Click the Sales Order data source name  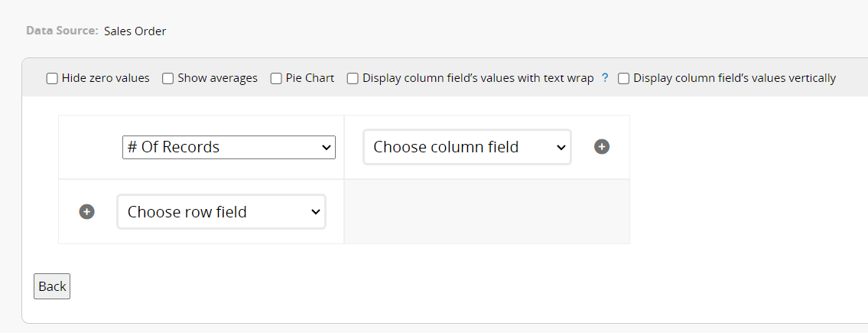point(135,31)
